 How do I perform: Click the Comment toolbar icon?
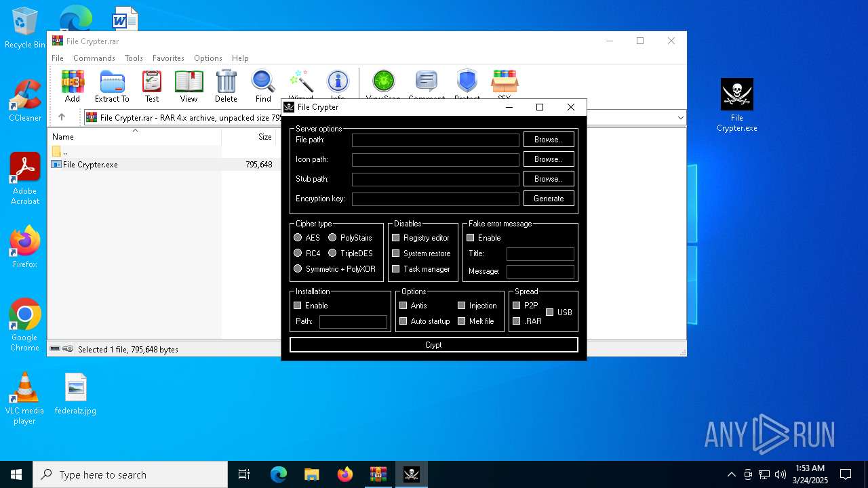click(427, 83)
